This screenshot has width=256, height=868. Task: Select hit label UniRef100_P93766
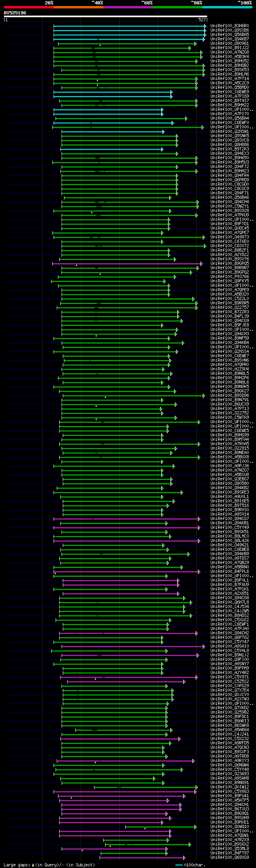[230, 277]
